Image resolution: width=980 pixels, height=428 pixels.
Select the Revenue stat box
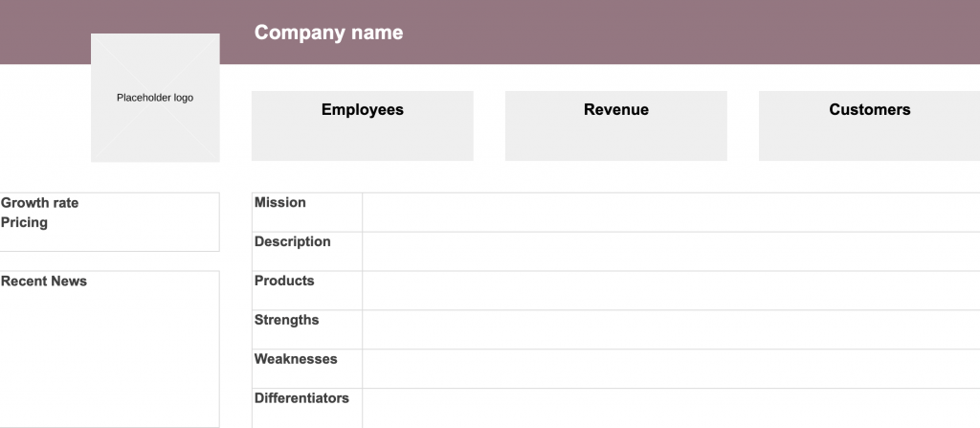pos(615,125)
